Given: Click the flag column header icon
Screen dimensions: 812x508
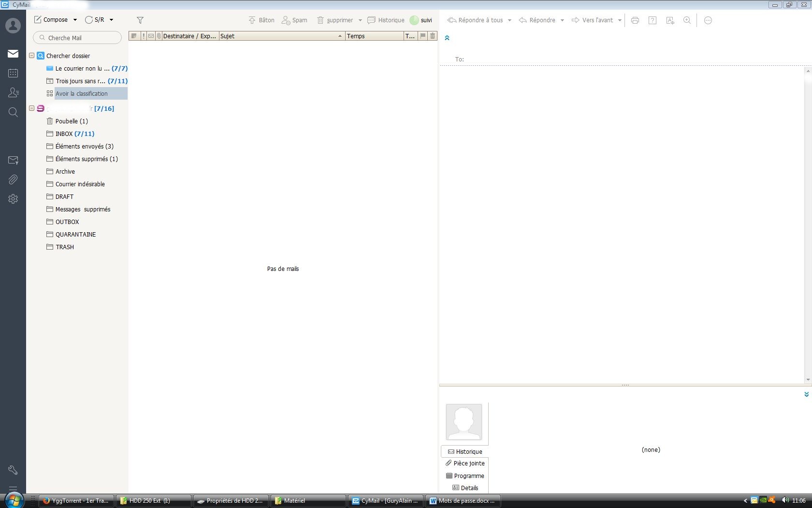Looking at the screenshot, I should pyautogui.click(x=423, y=36).
